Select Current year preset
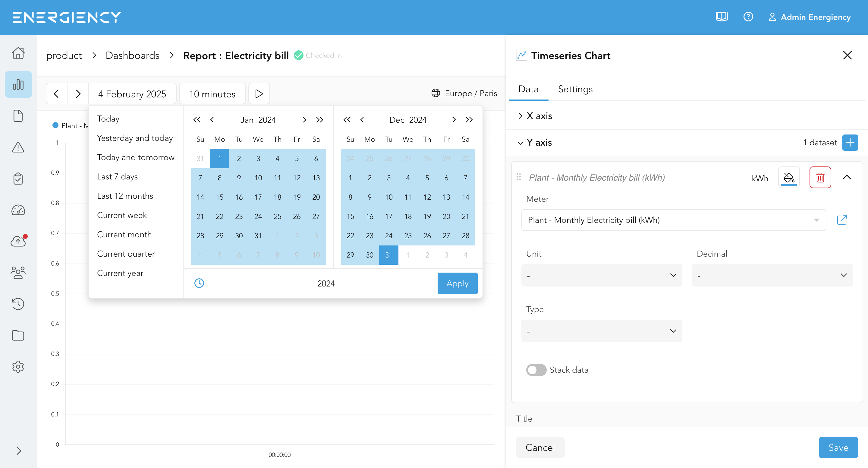Viewport: 868px width, 468px height. 120,273
